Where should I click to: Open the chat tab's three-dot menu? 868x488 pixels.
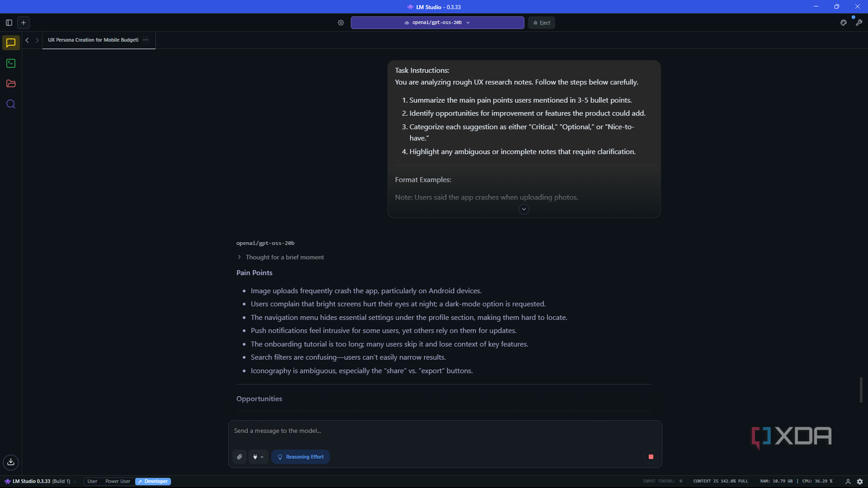pyautogui.click(x=146, y=40)
